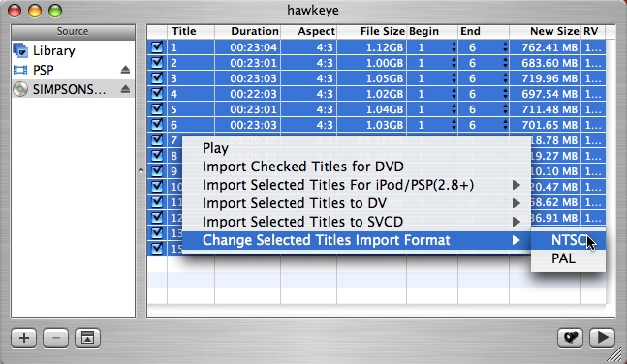Click duration 00:22:03 of title 4
The width and height of the screenshot is (627, 364).
click(x=254, y=94)
